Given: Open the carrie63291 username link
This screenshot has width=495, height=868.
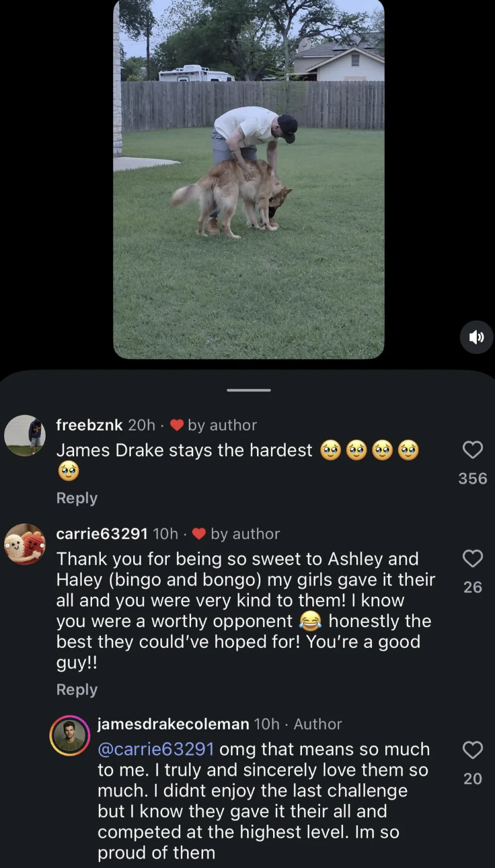Looking at the screenshot, I should (x=102, y=534).
